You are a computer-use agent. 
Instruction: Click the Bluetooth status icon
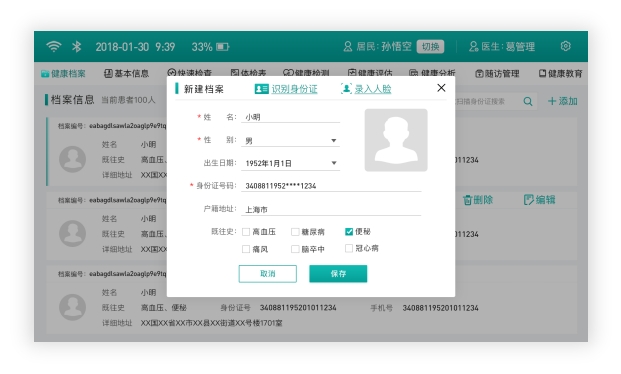[76, 46]
